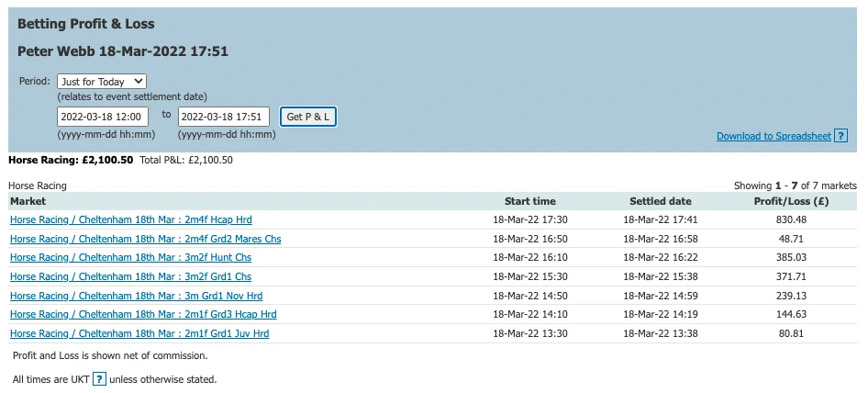This screenshot has height=393, width=868.
Task: Click settled date 18-Mar-22 16:22
Action: pyautogui.click(x=661, y=258)
